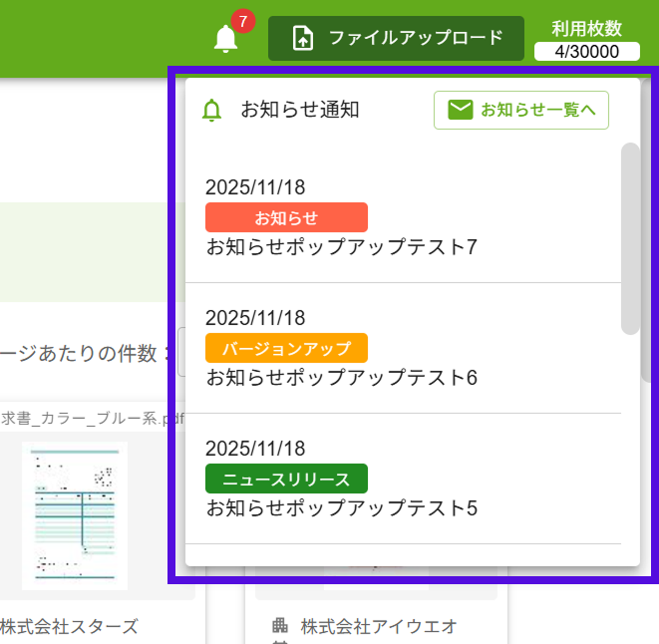Image resolution: width=659 pixels, height=644 pixels.
Task: Open the blue invoice document thumbnail
Action: coord(75,513)
